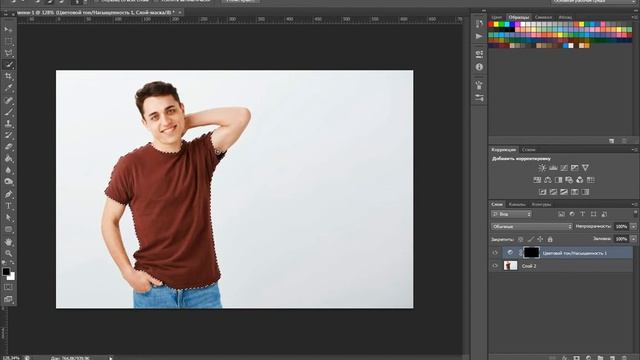This screenshot has height=360, width=640.
Task: Open the blend mode dropdown Обычные
Action: (531, 227)
